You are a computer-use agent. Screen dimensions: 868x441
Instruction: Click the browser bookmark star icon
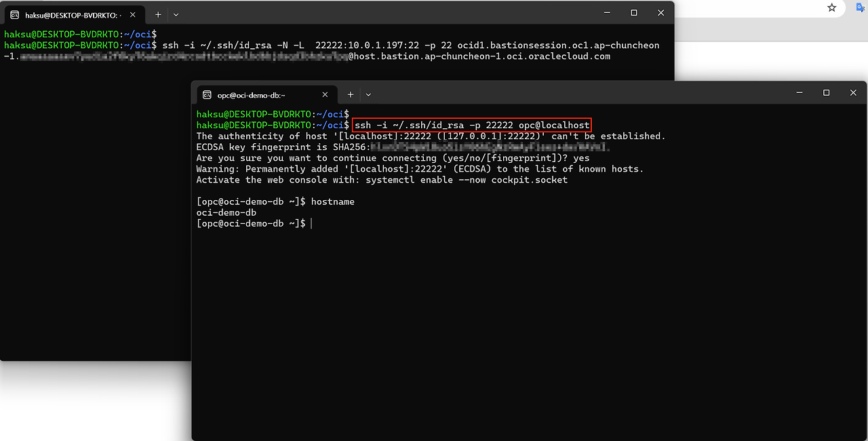[x=831, y=7]
